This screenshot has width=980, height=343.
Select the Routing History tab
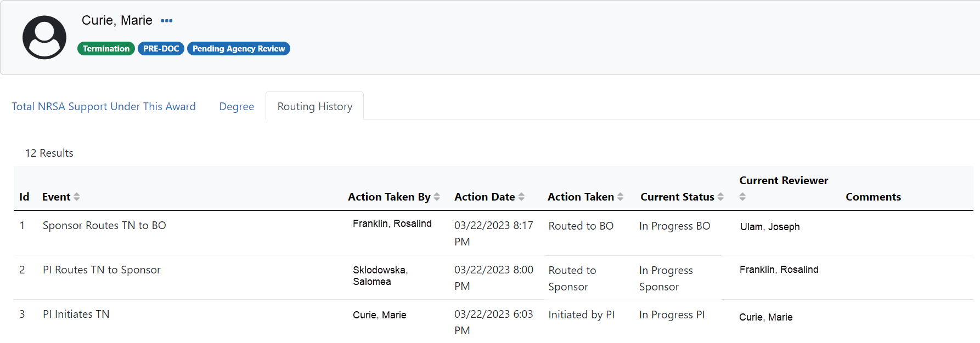tap(315, 106)
